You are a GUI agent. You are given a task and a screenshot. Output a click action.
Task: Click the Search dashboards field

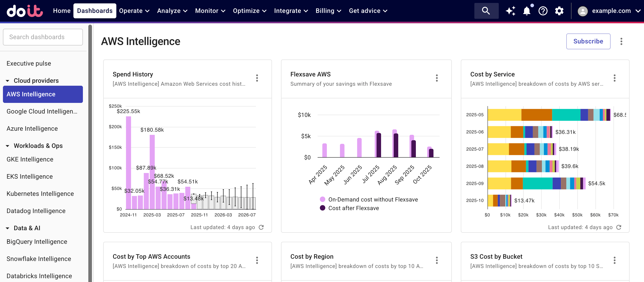[x=43, y=37]
